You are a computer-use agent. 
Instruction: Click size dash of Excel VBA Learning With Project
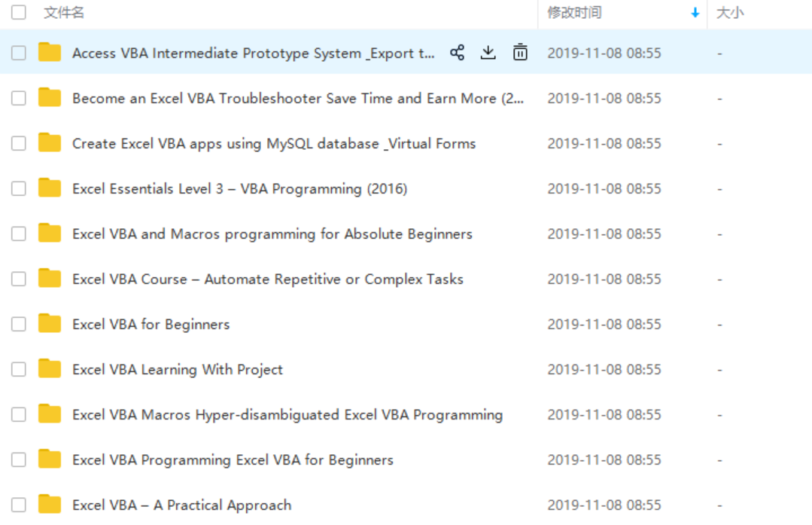coord(720,370)
